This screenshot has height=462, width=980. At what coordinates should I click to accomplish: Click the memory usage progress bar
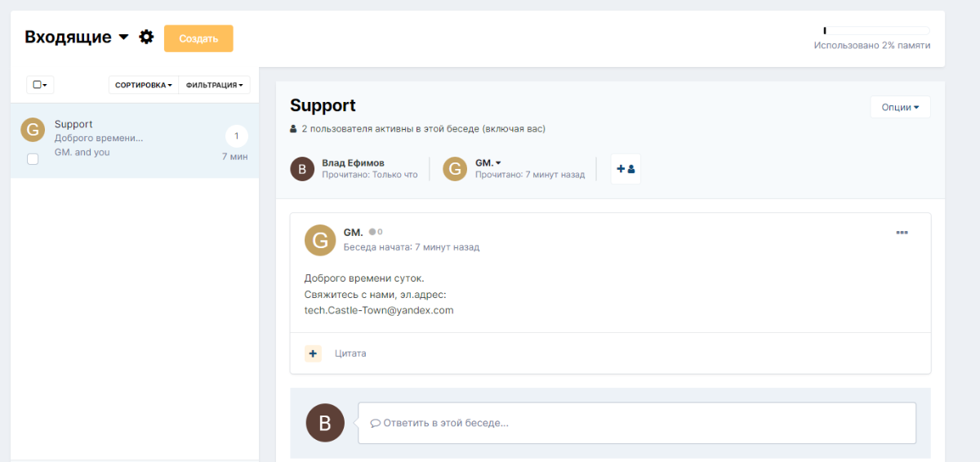tap(876, 31)
